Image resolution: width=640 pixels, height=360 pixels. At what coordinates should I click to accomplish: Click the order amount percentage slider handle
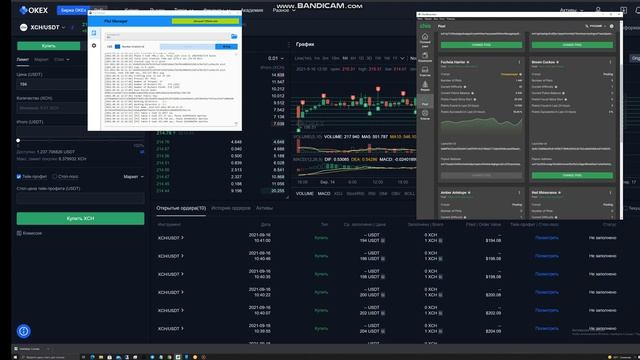(18, 140)
